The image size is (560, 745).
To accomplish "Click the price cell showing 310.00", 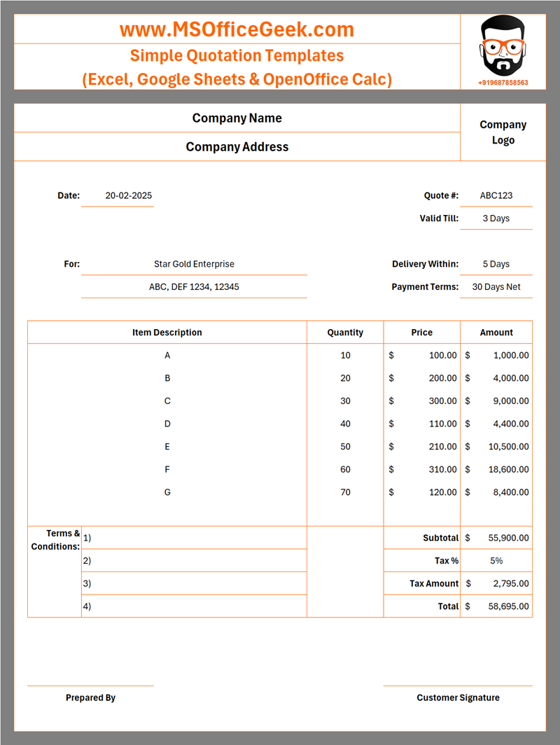I will (x=422, y=470).
